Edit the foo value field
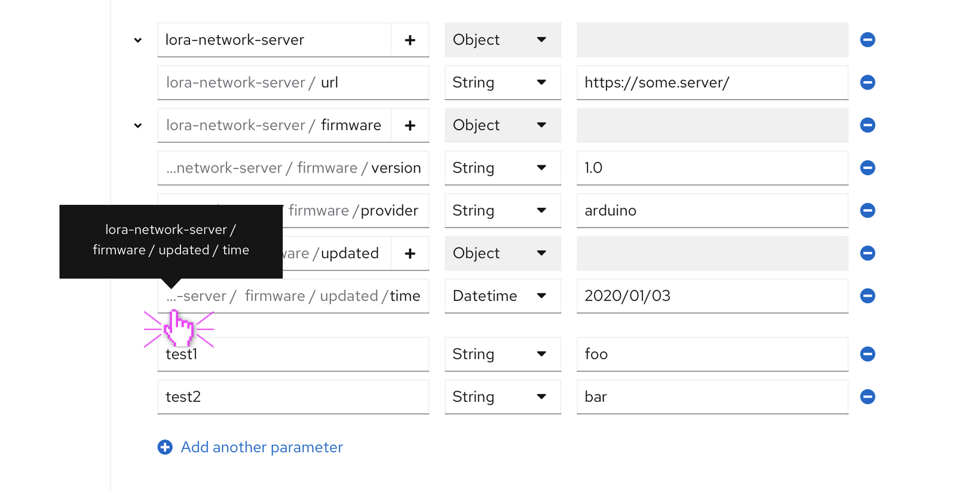The image size is (980, 492). click(x=712, y=354)
